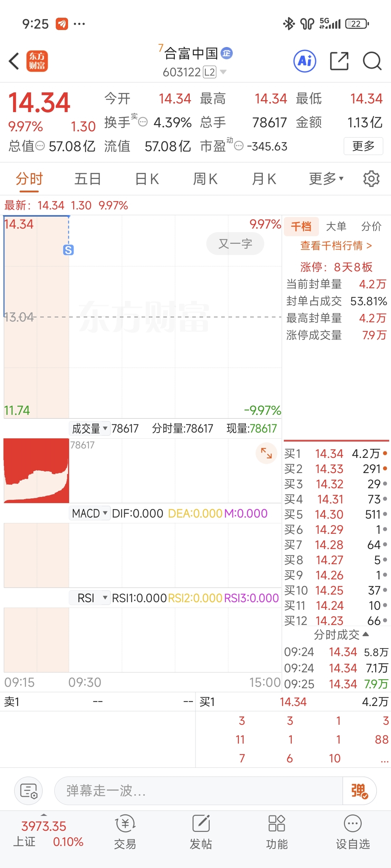
Task: Open the MACD indicator dropdown
Action: [x=89, y=513]
